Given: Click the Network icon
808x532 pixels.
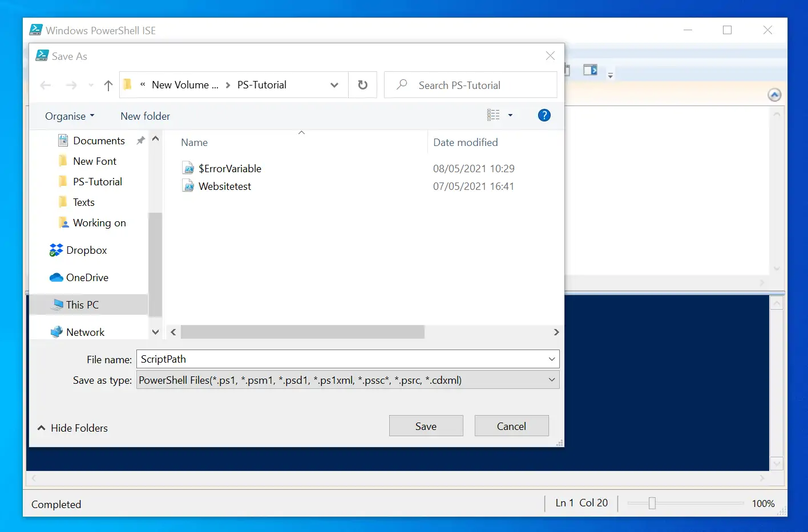Looking at the screenshot, I should (56, 332).
